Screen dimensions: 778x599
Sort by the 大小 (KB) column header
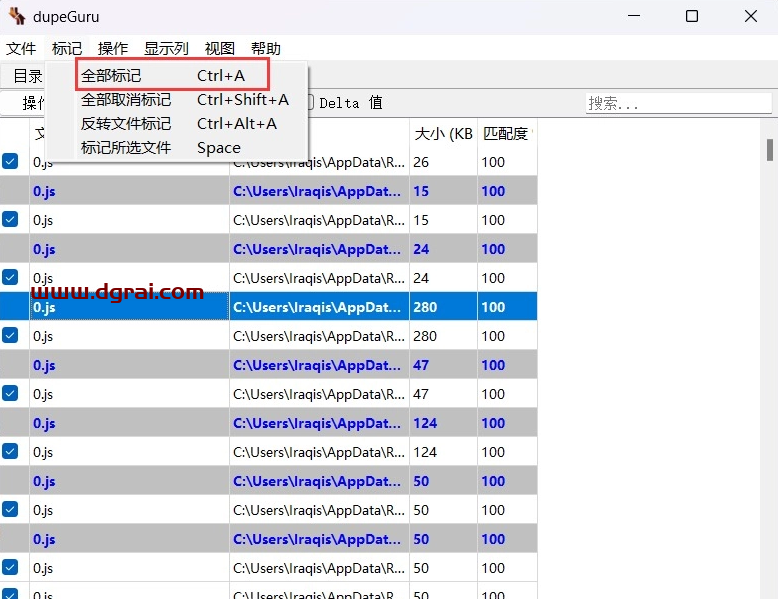pos(443,133)
